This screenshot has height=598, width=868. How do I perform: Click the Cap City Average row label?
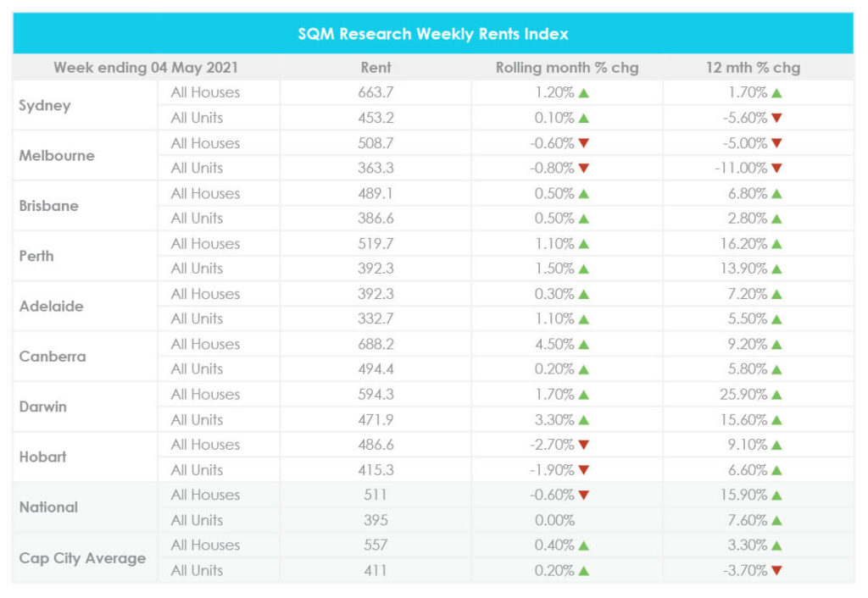point(82,558)
